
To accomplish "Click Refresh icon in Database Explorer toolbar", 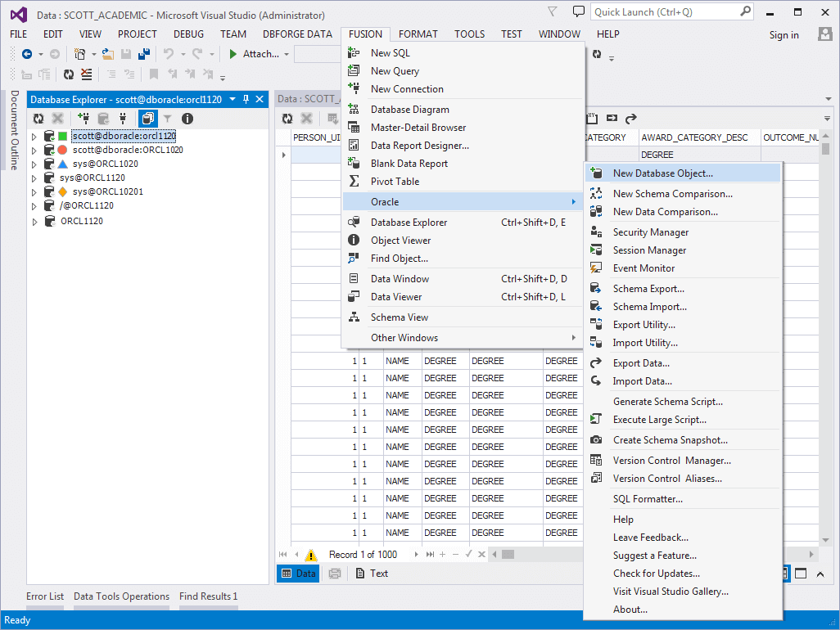I will click(x=38, y=119).
